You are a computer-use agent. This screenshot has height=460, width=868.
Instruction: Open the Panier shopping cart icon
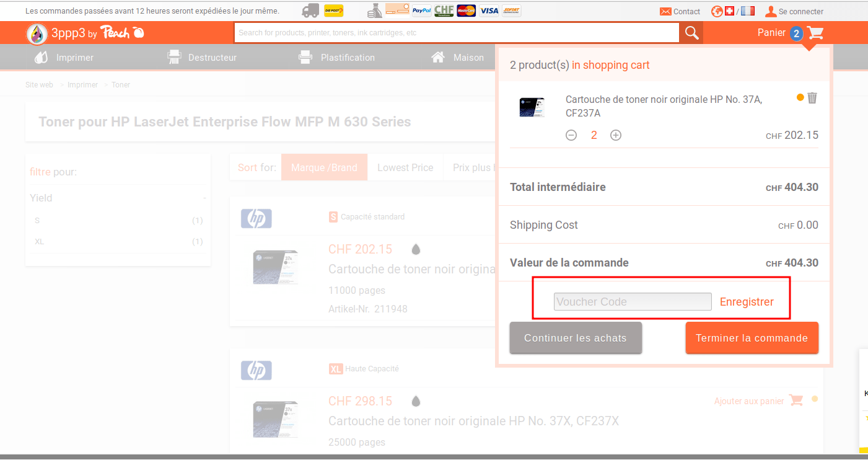(815, 32)
